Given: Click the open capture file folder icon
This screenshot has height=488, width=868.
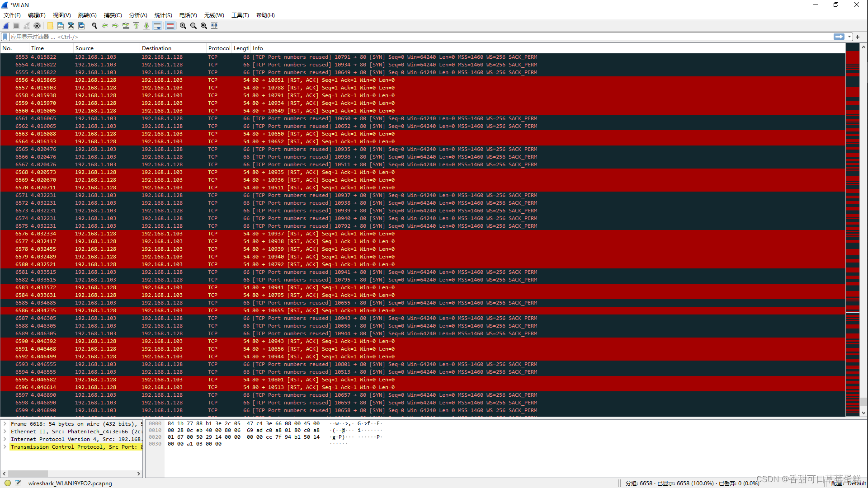Looking at the screenshot, I should tap(50, 26).
